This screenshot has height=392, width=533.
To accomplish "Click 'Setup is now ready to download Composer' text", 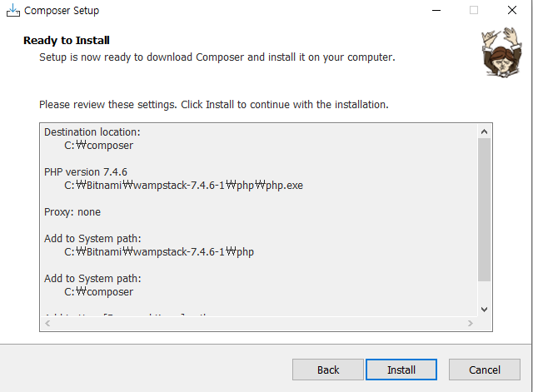I will click(217, 57).
